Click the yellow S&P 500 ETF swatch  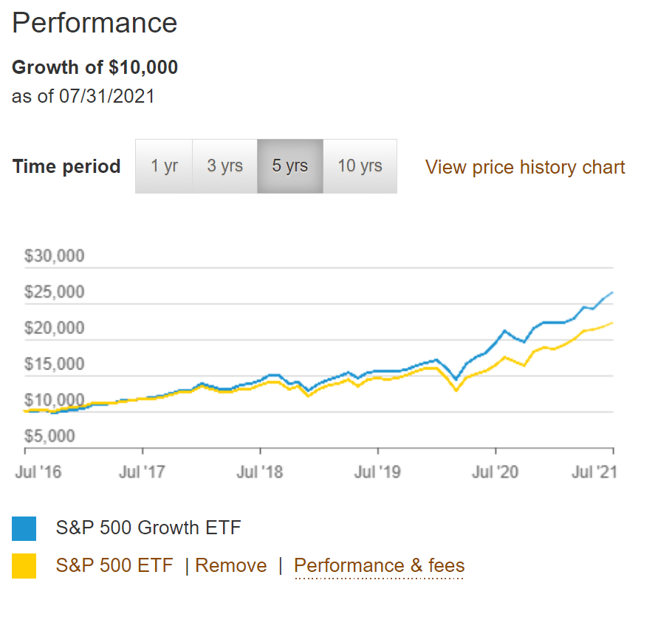(22, 565)
